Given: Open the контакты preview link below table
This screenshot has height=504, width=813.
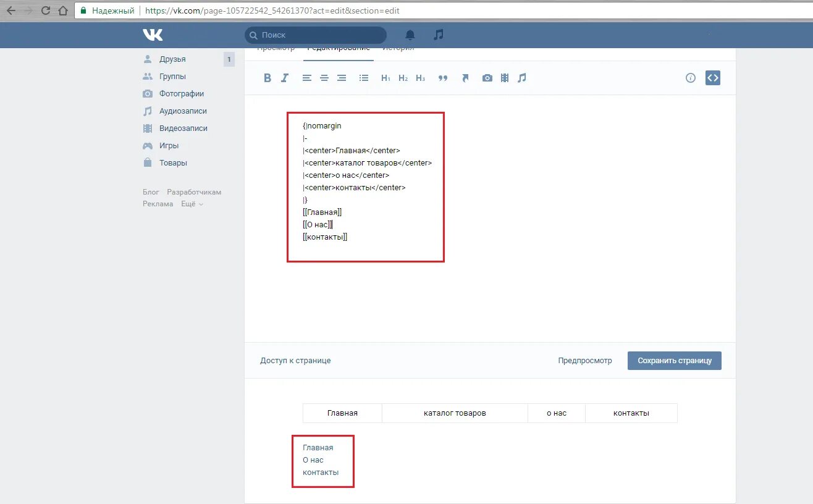Looking at the screenshot, I should click(321, 472).
